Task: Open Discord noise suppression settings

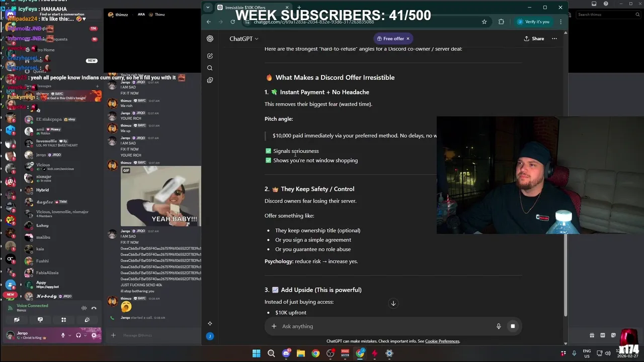Action: (x=84, y=308)
